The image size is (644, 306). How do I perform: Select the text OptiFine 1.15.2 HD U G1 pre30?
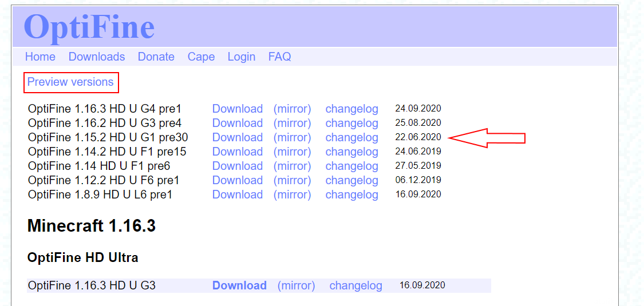coord(108,137)
